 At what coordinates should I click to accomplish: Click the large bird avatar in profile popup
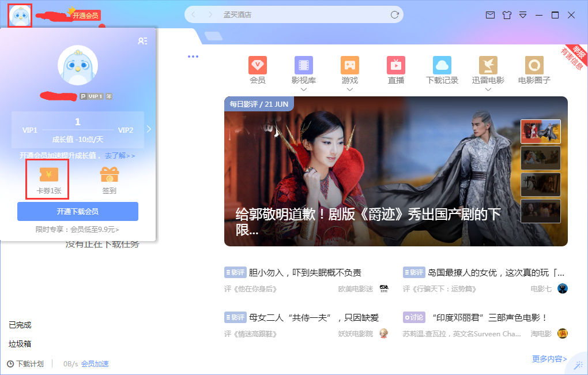(78, 66)
